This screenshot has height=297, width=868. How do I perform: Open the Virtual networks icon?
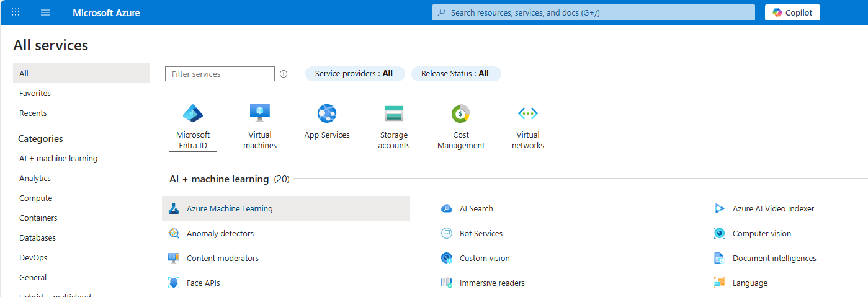tap(528, 113)
